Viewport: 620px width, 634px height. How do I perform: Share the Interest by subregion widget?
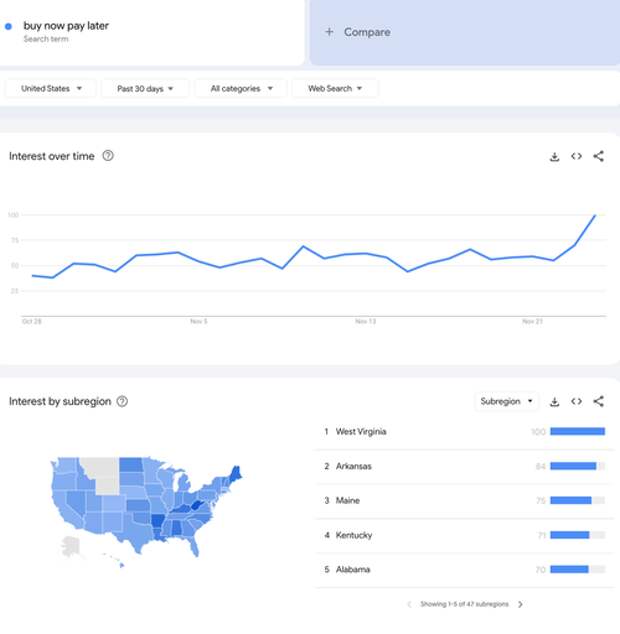coord(599,402)
